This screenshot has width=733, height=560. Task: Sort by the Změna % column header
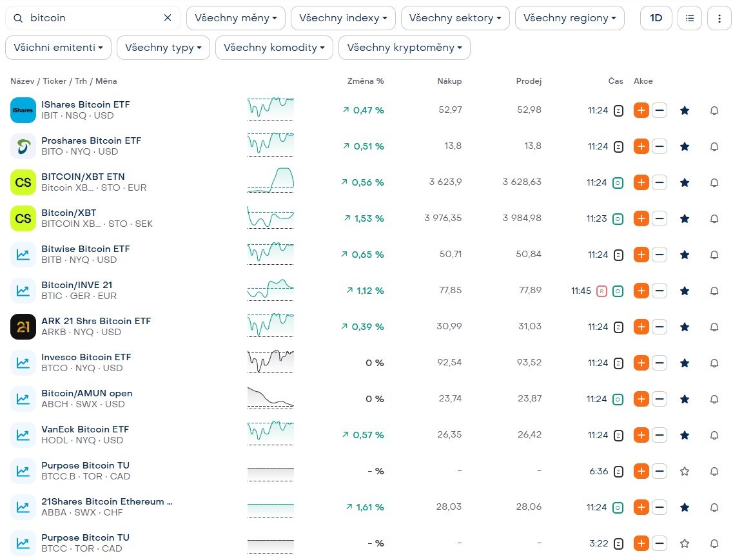pyautogui.click(x=365, y=81)
